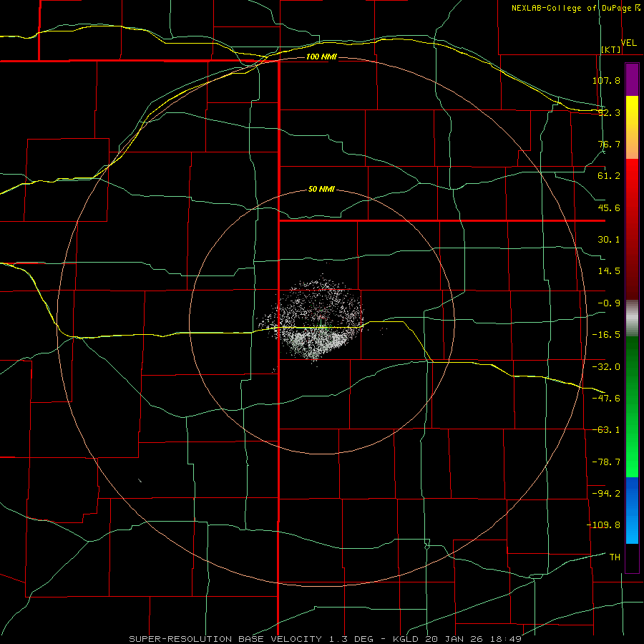Pick the blue segment of velocity color bar

[632, 510]
